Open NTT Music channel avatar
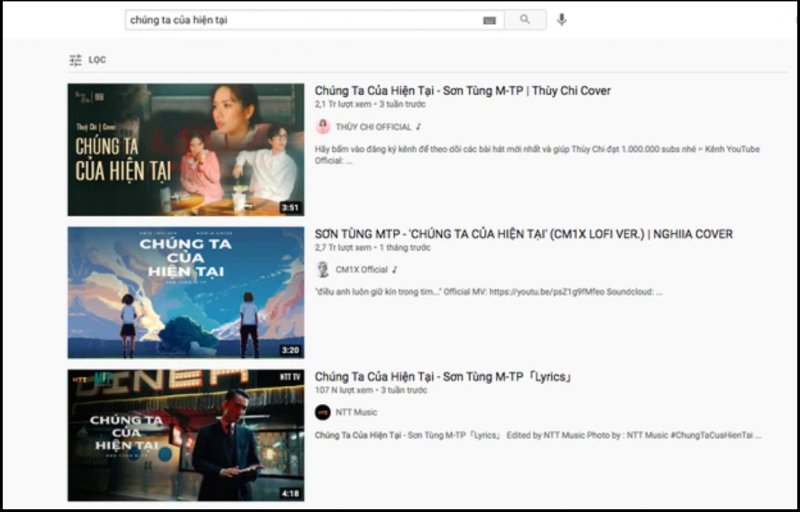800x512 pixels. [322, 412]
